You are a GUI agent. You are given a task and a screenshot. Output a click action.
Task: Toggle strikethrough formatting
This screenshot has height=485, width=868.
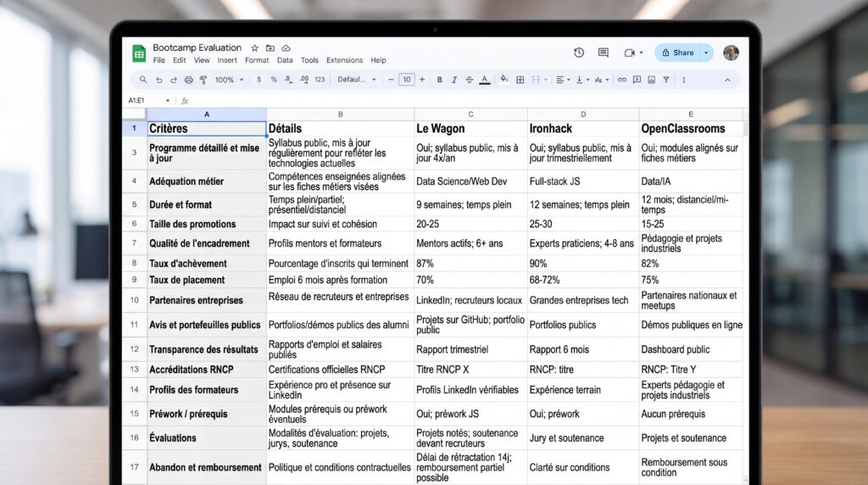[470, 80]
